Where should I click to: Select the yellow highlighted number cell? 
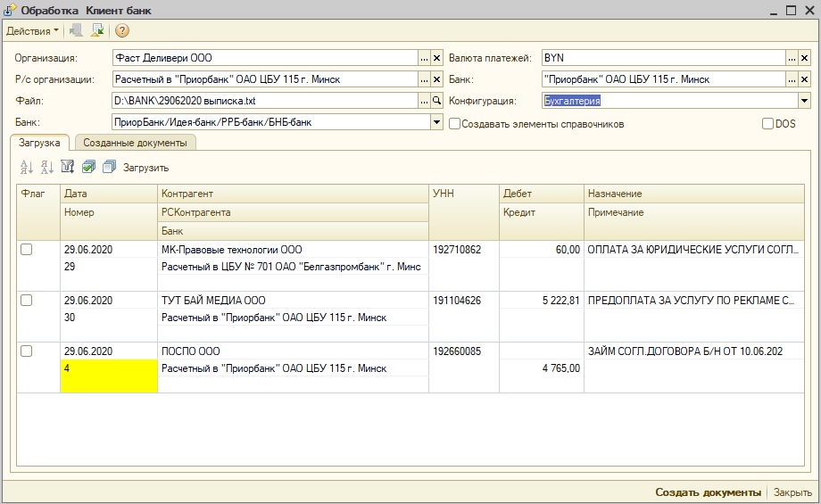pyautogui.click(x=108, y=375)
